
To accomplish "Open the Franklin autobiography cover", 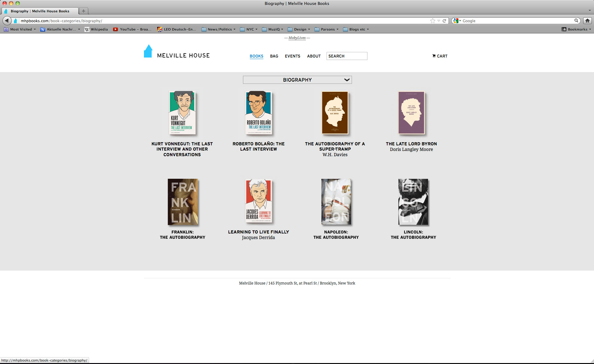I will point(183,202).
